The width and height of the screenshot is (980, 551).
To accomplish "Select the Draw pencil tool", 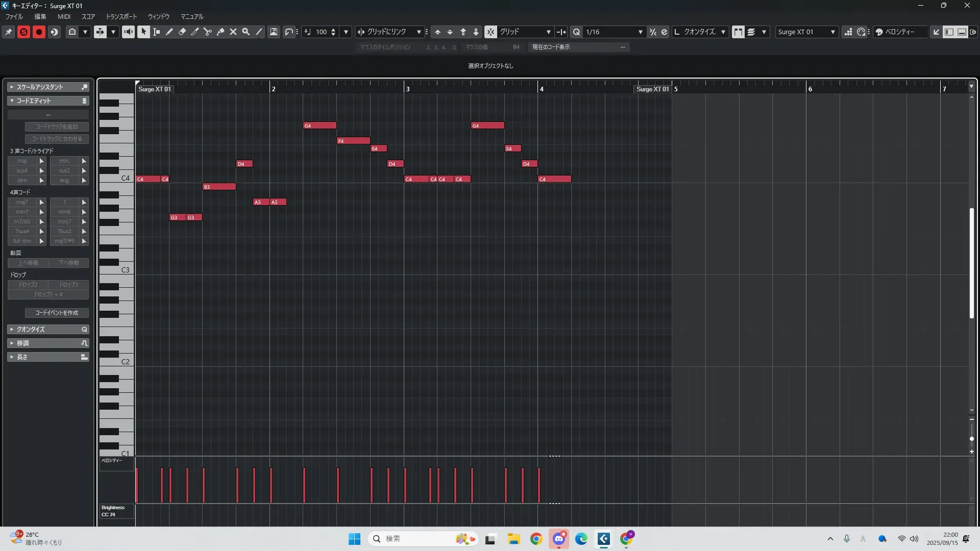I will pos(169,32).
